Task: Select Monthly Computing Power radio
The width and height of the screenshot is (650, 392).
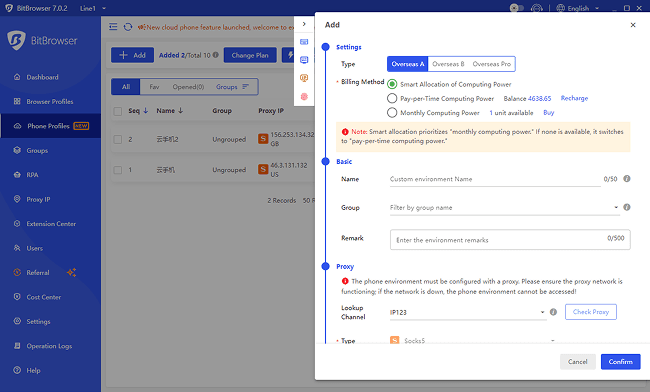Action: pyautogui.click(x=392, y=112)
